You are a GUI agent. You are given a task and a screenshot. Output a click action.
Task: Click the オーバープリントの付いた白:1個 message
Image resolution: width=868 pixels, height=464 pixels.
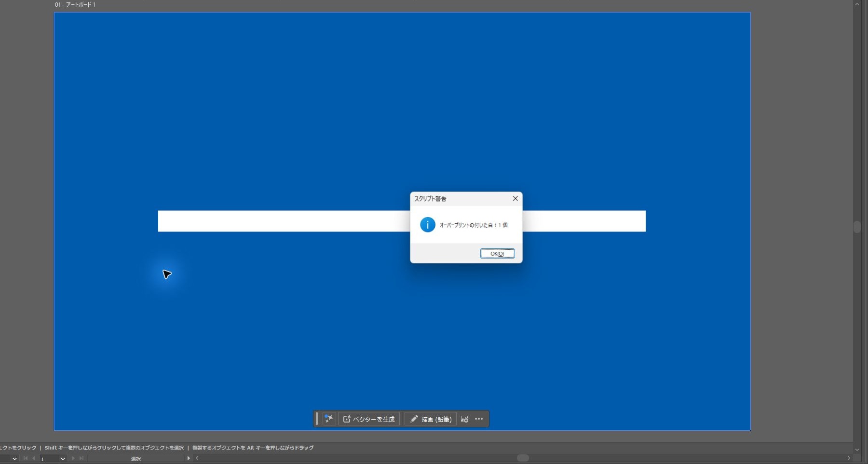coord(474,225)
